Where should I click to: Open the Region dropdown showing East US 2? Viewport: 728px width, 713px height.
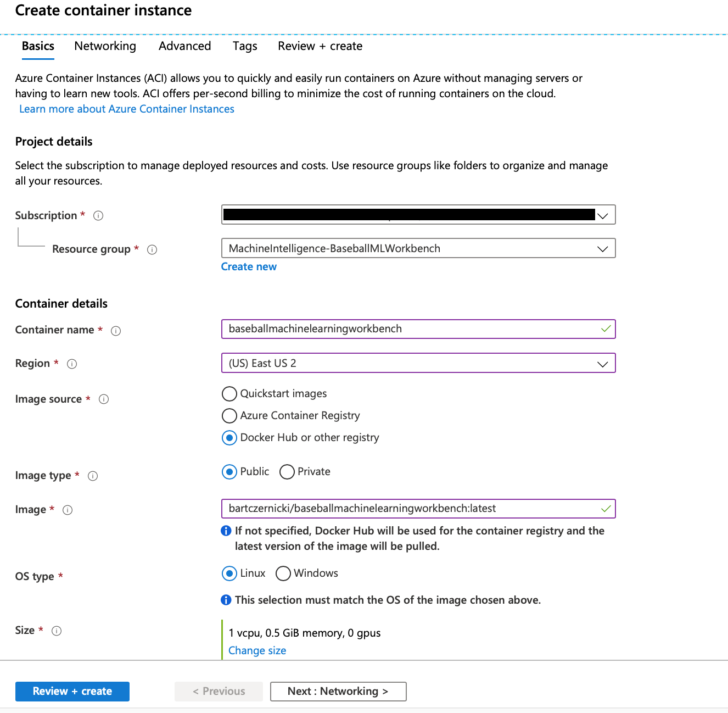[x=418, y=363]
